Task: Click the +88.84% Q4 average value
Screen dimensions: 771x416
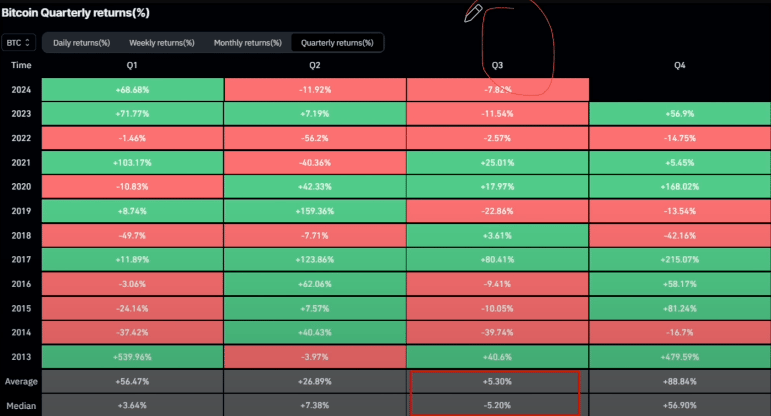Action: coord(680,382)
